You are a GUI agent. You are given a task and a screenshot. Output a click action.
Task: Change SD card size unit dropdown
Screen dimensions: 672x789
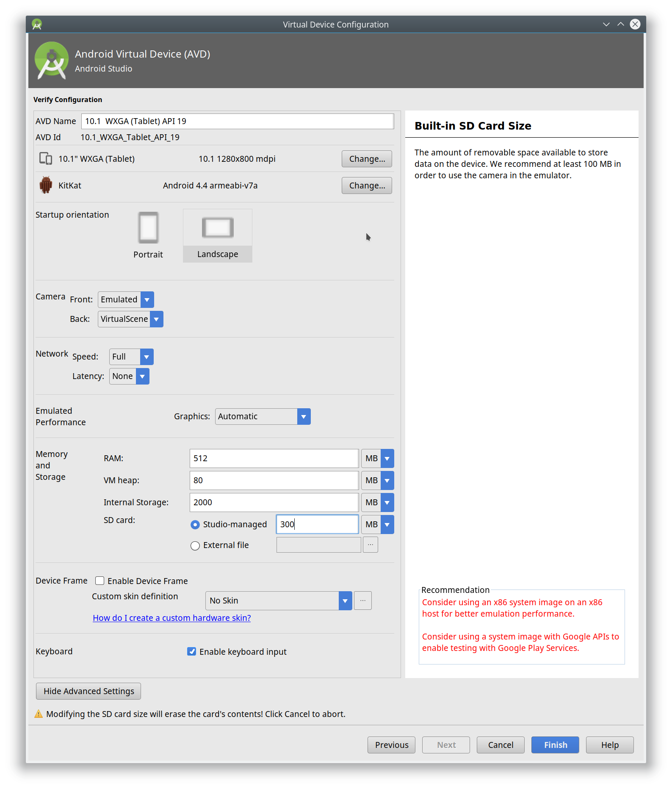[378, 524]
